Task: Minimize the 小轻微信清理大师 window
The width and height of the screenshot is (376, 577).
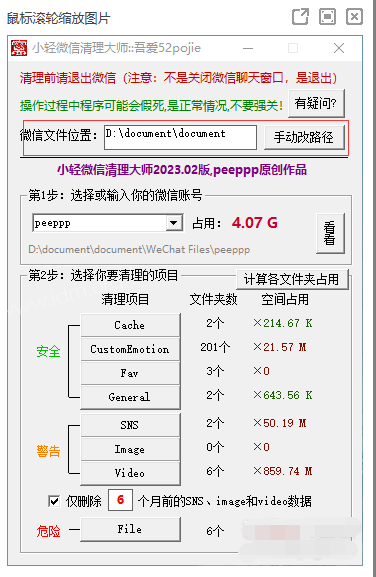Action: coord(248,48)
